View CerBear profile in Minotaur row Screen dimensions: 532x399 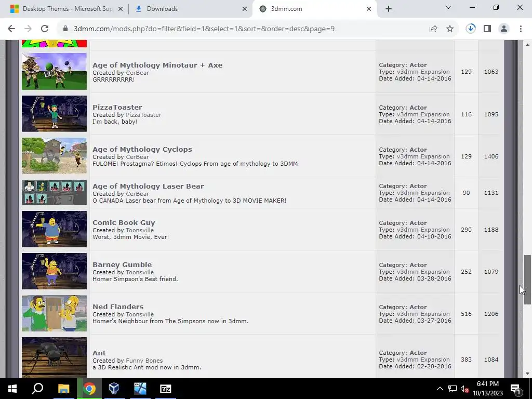137,73
